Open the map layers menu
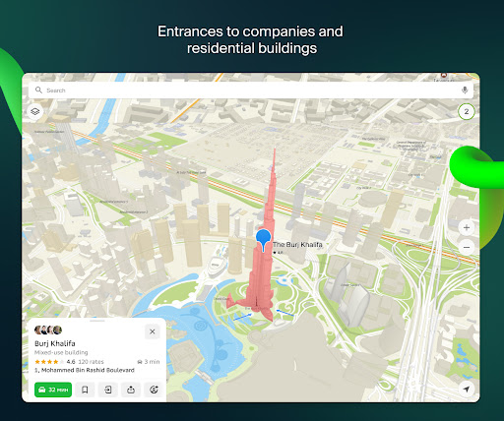Image resolution: width=504 pixels, height=421 pixels. (x=35, y=112)
